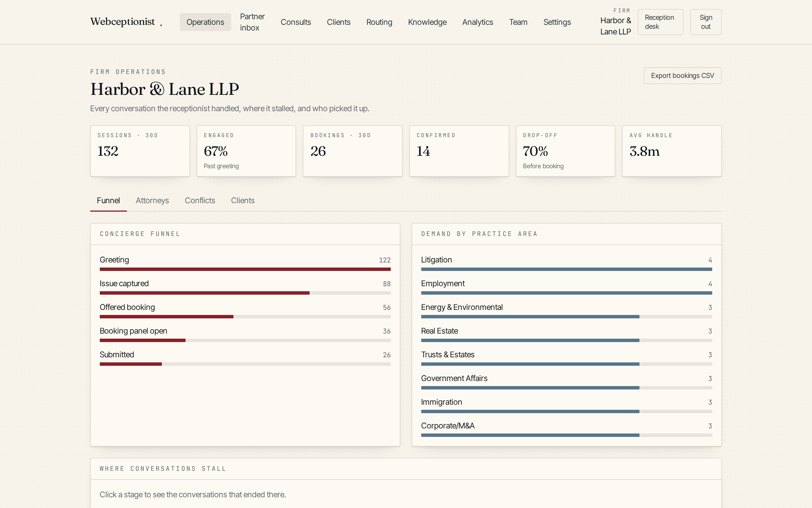Click the Government Affairs row
The image size is (812, 508).
tap(566, 382)
